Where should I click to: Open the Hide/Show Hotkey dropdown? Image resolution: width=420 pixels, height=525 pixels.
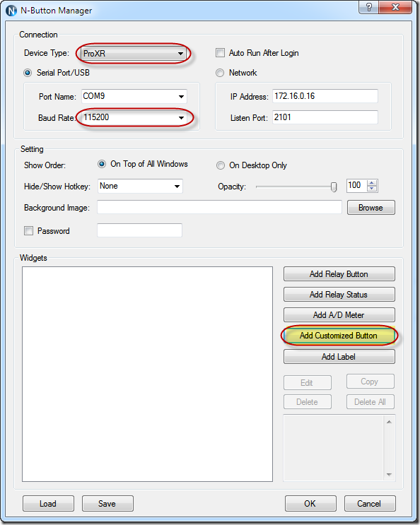140,186
